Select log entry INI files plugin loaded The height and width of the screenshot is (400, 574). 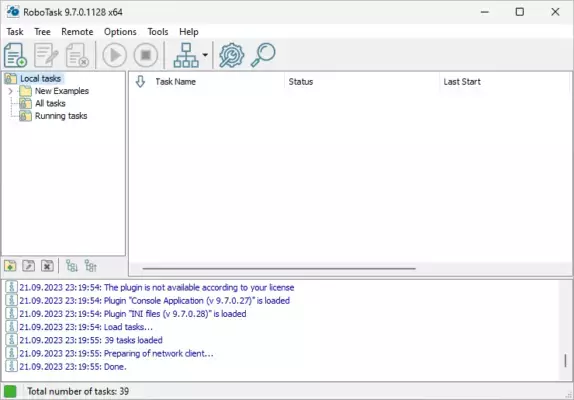(133, 314)
